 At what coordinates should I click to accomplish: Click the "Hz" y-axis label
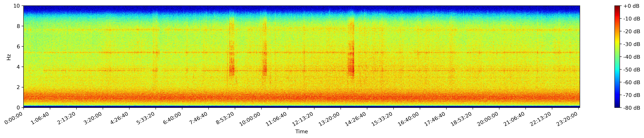click(x=9, y=57)
